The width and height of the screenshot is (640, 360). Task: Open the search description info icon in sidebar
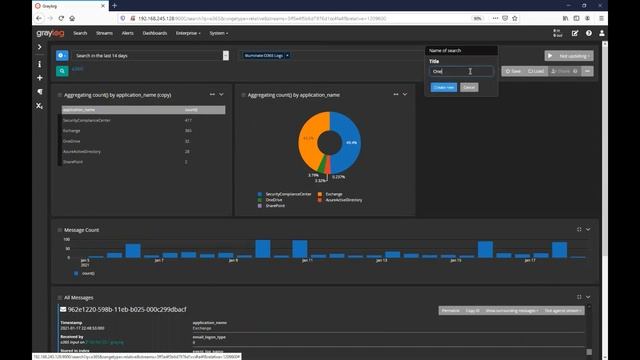[40, 64]
